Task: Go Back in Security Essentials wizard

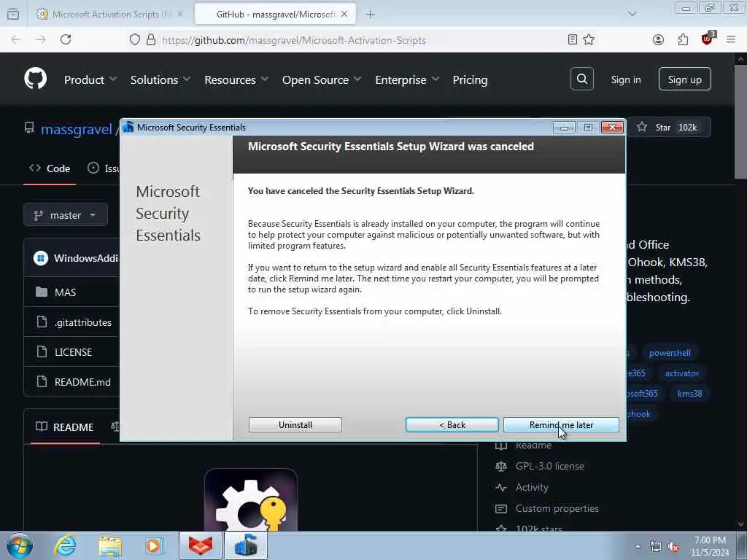Action: [452, 425]
